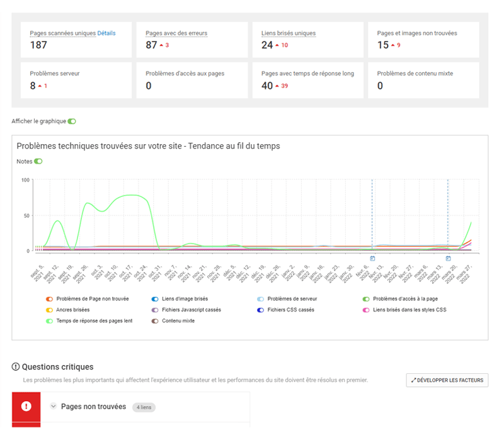Image resolution: width=504 pixels, height=440 pixels.
Task: Click the red exclamation alert icon
Action: [26, 407]
